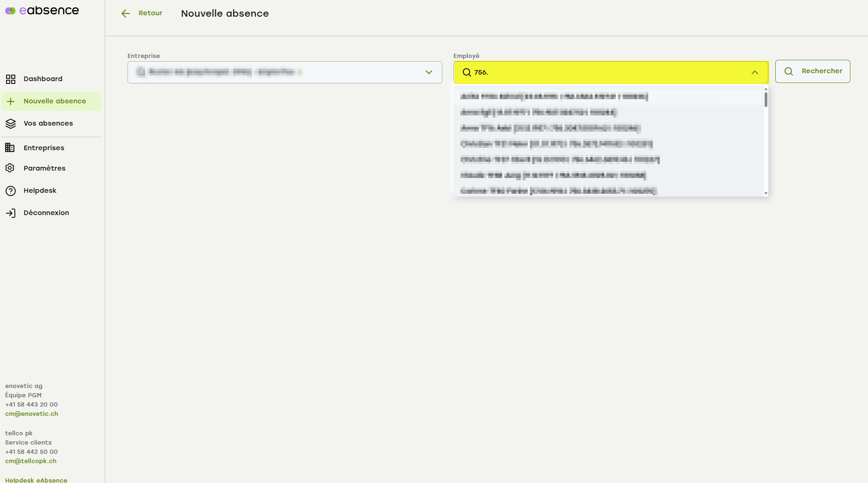868x483 pixels.
Task: Click the Helpdesk question mark icon
Action: (x=11, y=191)
